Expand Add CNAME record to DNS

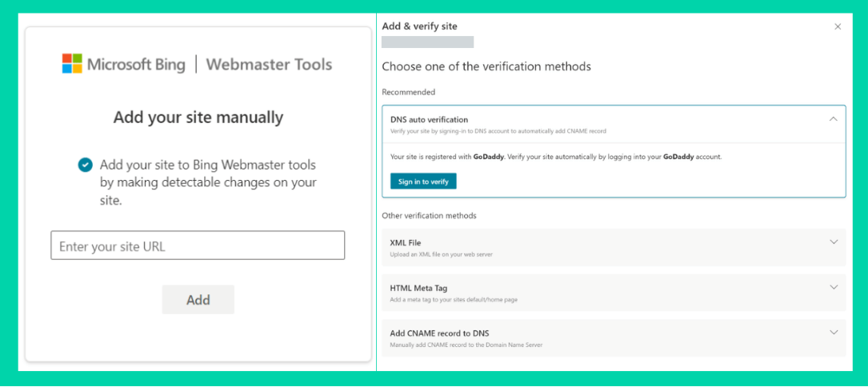click(x=834, y=333)
